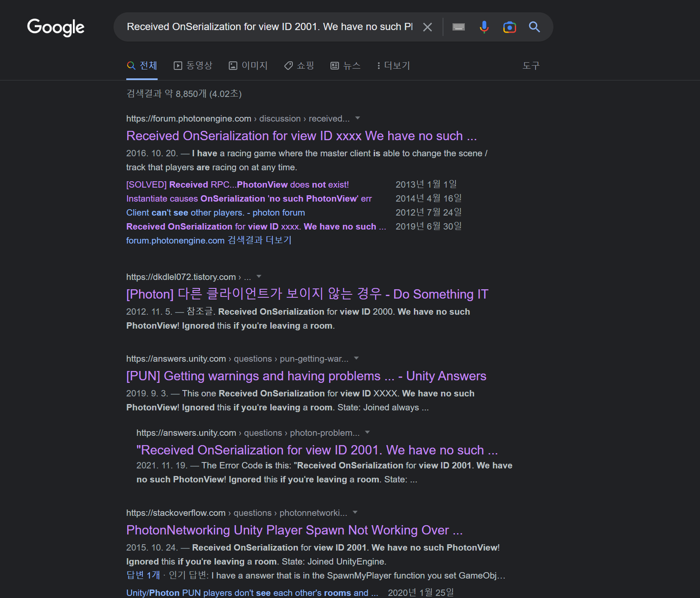Open 'PhotonNetworking Unity Player Spawn Not Working Over' result
Screen dimensions: 700x598
coord(294,530)
